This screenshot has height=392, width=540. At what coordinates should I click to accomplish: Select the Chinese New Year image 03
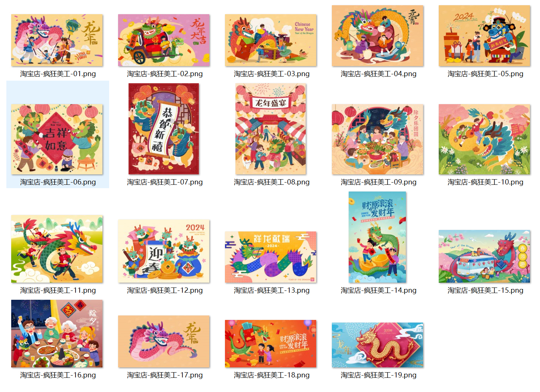click(271, 40)
